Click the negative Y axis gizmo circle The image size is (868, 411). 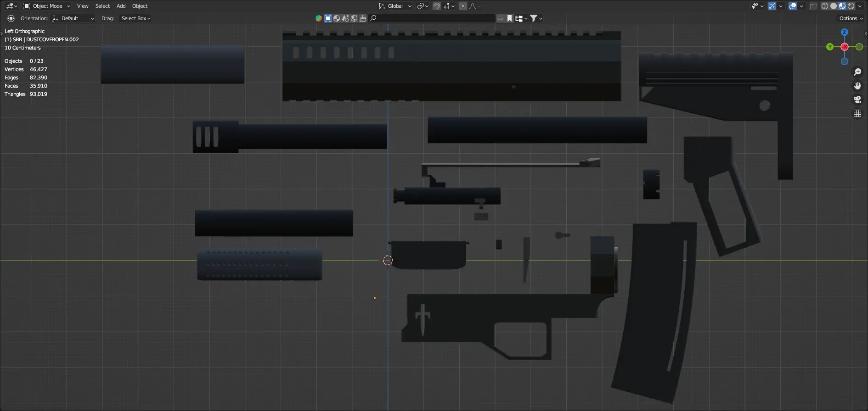click(859, 47)
